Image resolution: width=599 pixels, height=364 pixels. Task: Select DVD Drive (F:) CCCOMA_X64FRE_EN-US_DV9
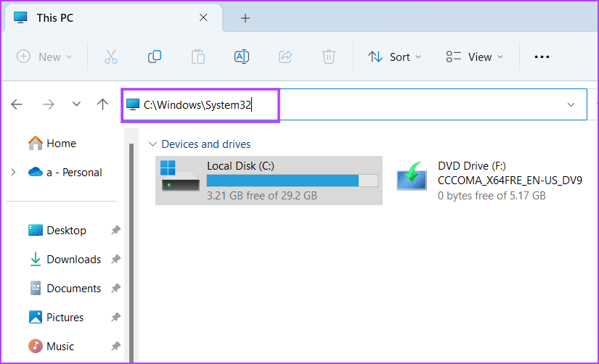[490, 181]
